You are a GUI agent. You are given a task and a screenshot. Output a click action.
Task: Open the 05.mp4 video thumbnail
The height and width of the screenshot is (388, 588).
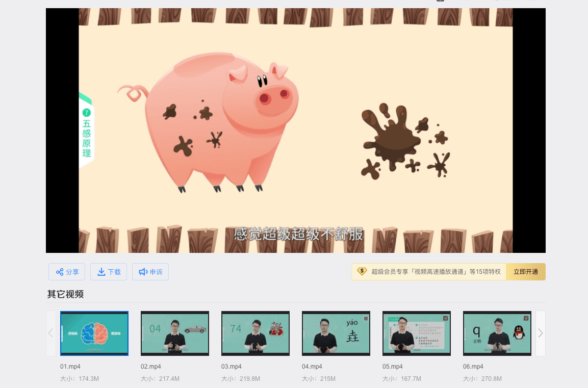pyautogui.click(x=417, y=333)
